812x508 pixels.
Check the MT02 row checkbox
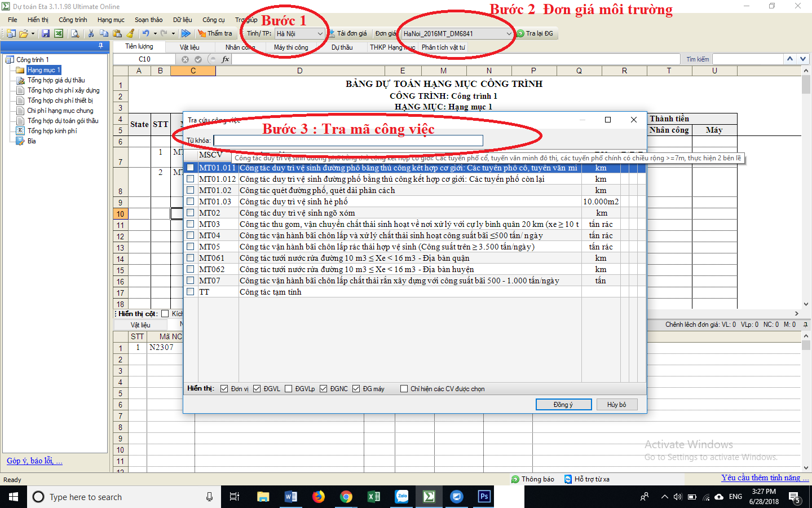tap(191, 213)
